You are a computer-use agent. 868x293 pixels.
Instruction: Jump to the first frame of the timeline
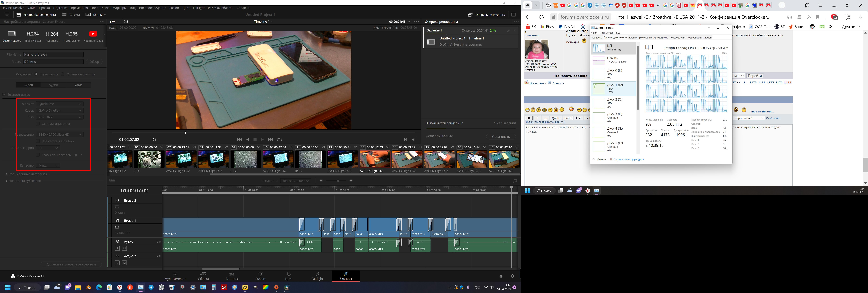click(240, 140)
